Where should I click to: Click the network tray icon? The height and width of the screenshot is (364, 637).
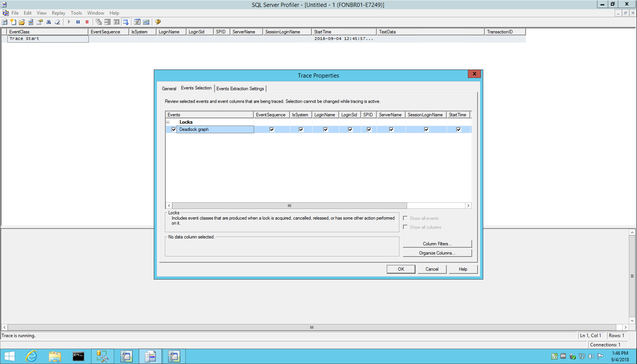(x=582, y=356)
